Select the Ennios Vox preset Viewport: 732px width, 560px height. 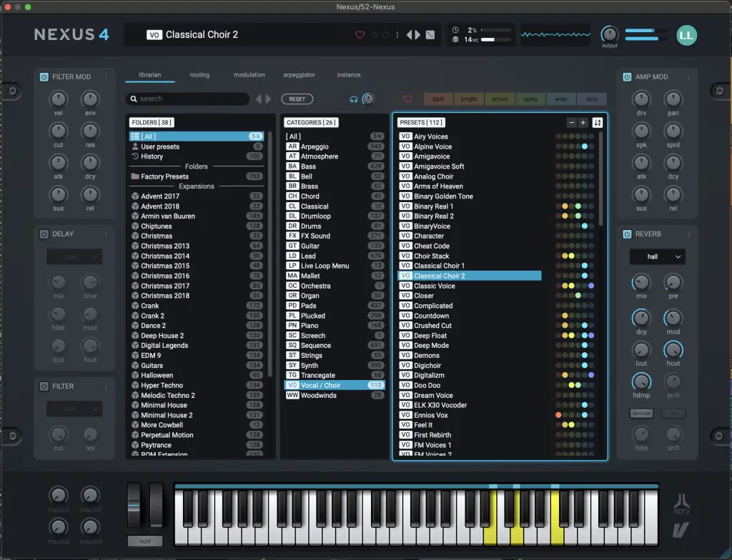coord(469,415)
